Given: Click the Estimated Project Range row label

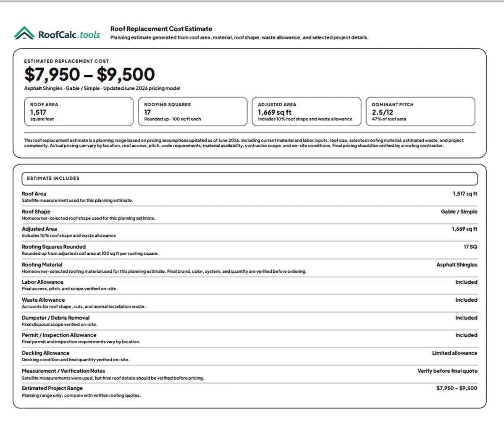Looking at the screenshot, I should (x=52, y=388).
